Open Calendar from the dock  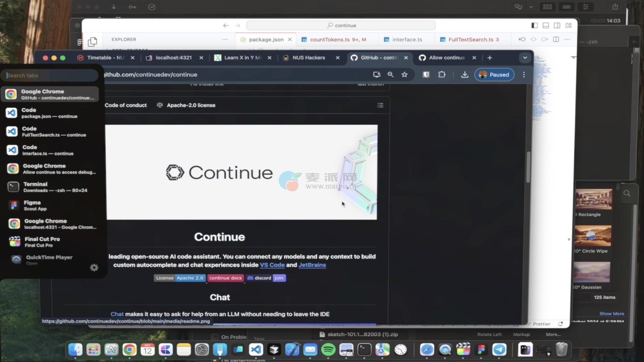pos(148,350)
